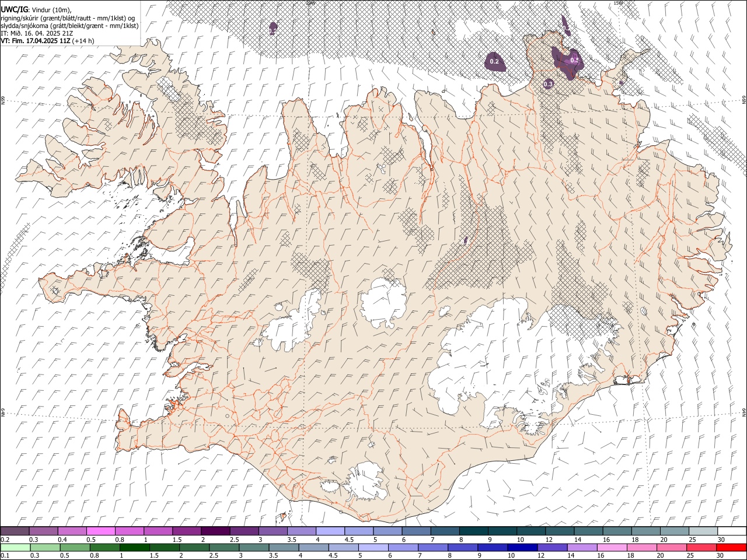The height and width of the screenshot is (560, 747).
Task: Click the 1.5 swatch in rain legend
Action: [x=165, y=548]
